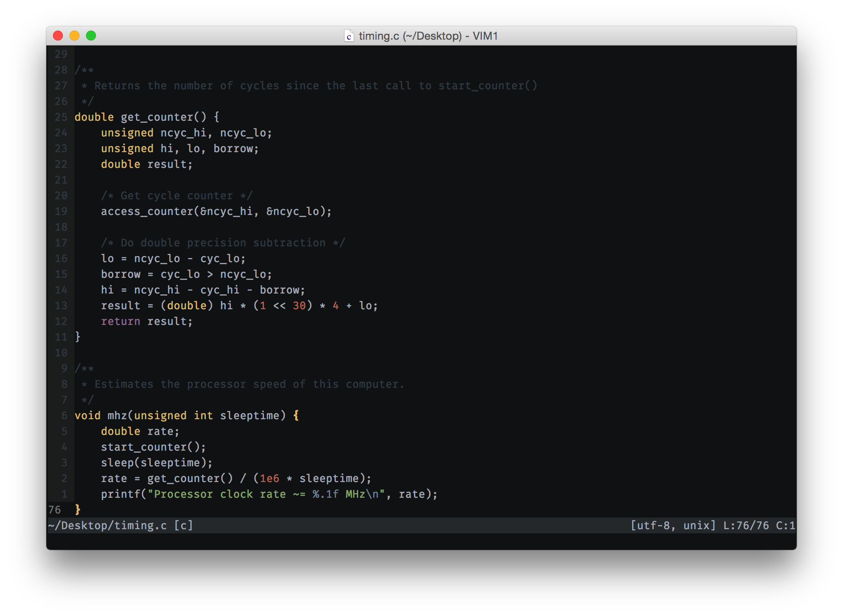Click the access_counter function call
The image size is (843, 616).
[x=147, y=211]
